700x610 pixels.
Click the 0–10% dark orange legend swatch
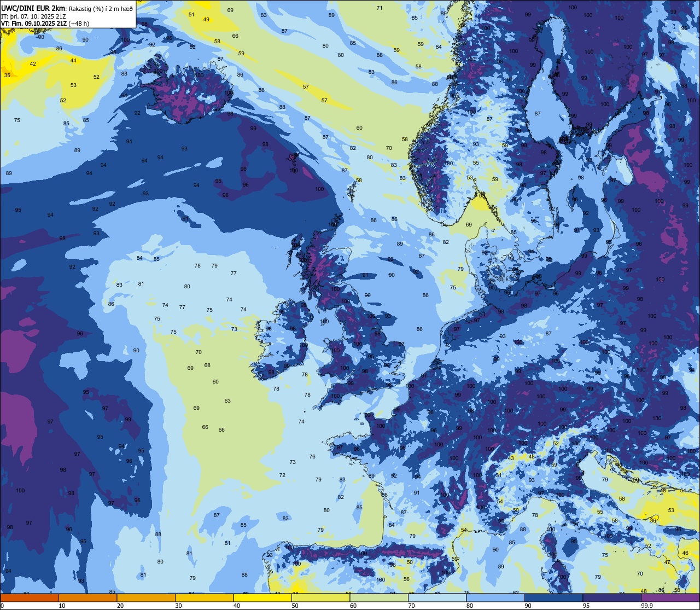(30, 598)
